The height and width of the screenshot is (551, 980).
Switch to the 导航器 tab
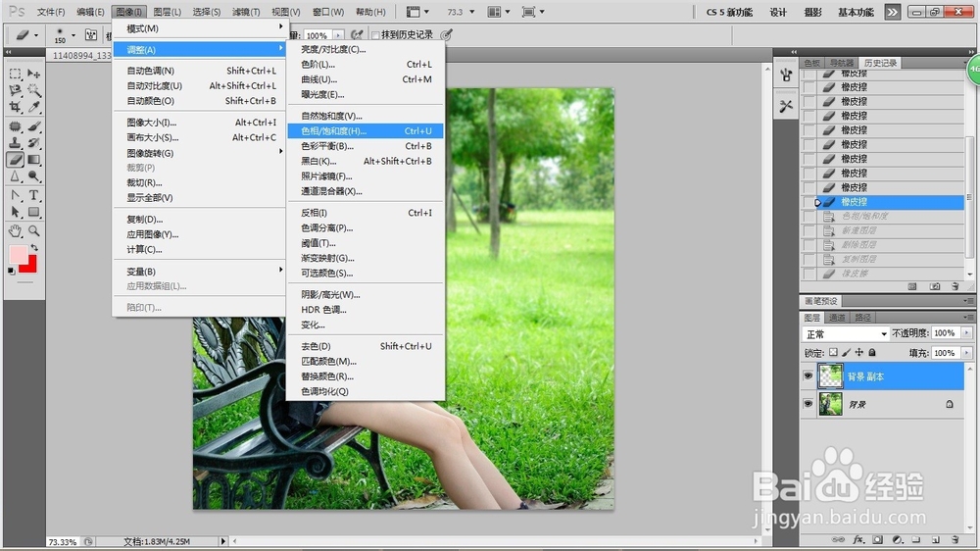[841, 63]
